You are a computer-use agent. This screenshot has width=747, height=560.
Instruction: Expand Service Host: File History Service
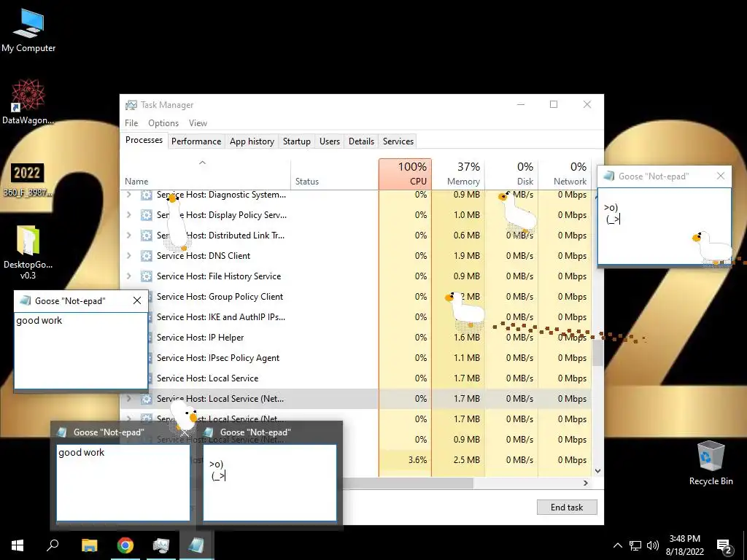[x=128, y=276]
